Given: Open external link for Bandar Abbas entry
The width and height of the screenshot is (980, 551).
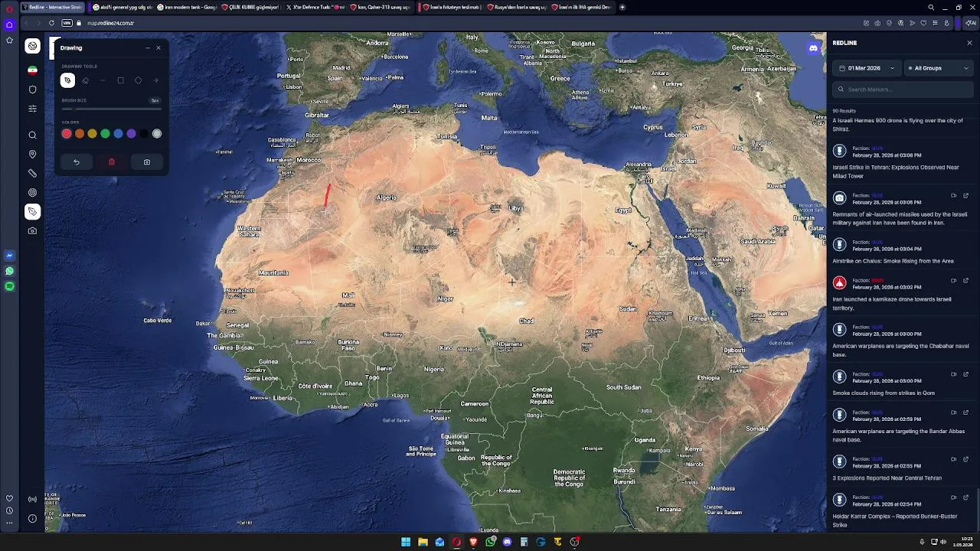Looking at the screenshot, I should 965,412.
